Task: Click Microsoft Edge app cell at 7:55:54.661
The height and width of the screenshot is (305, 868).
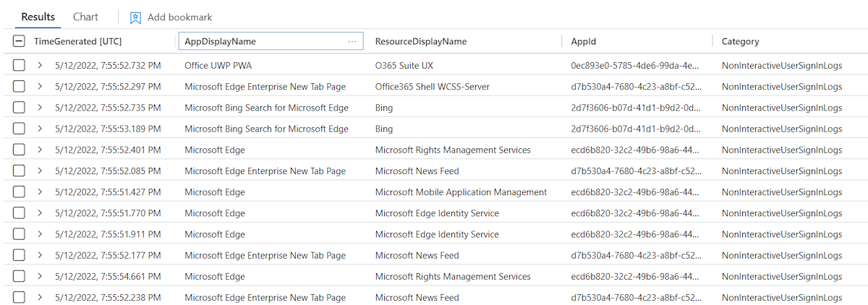Action: (x=215, y=277)
